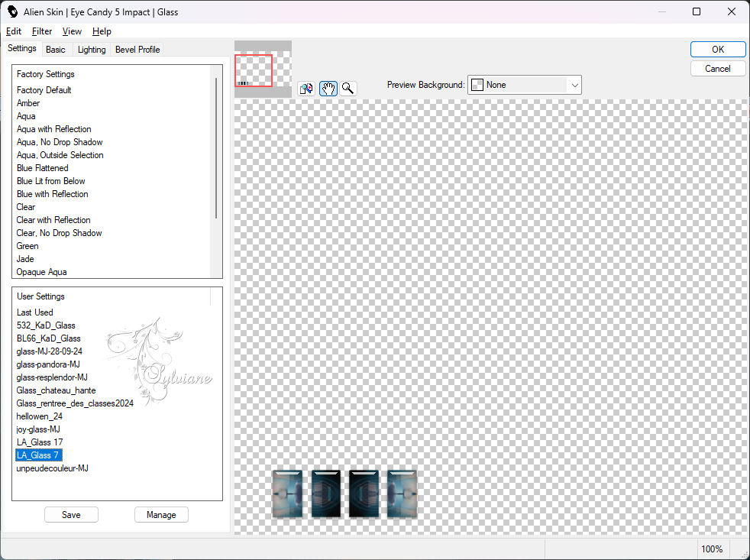The image size is (750, 560).
Task: Select glass-resplendor-MJ user setting
Action: [x=52, y=377]
